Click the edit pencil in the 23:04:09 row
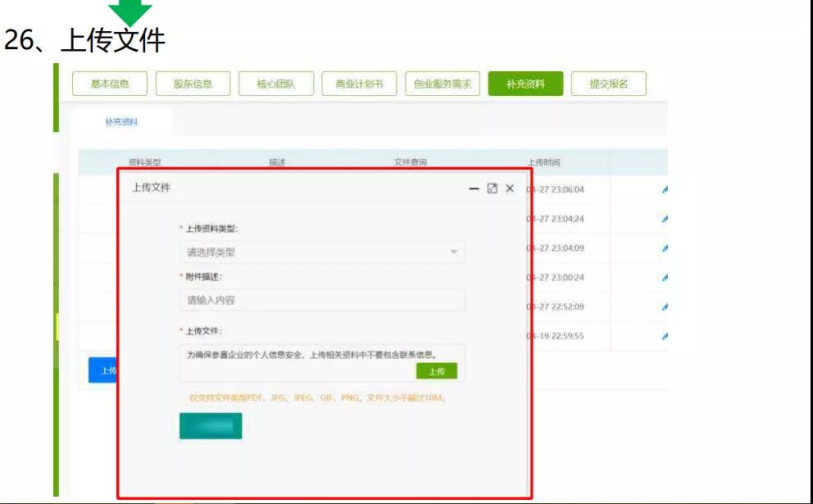This screenshot has width=813, height=504. 665,248
